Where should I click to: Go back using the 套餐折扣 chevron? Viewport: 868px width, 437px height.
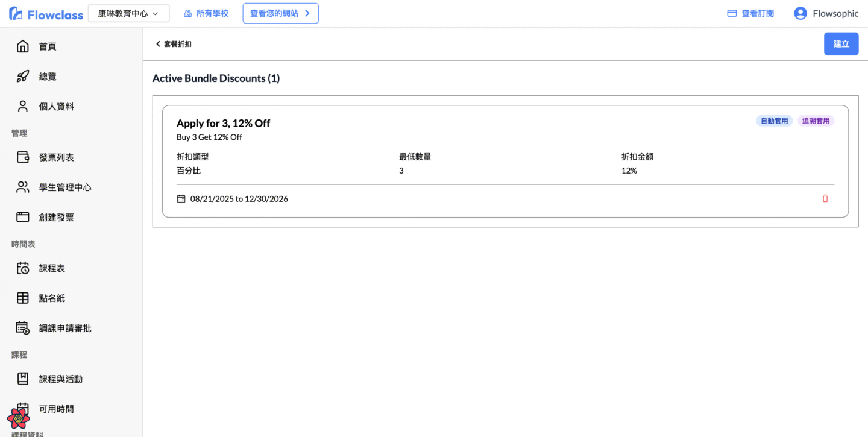[159, 44]
